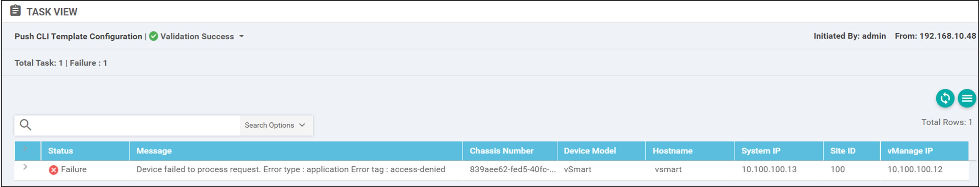Expand all rows via header chevron
980x187 pixels.
[25, 148]
